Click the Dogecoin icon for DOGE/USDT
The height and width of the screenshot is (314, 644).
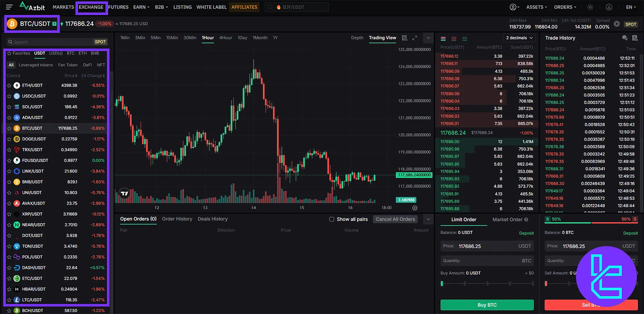click(17, 139)
